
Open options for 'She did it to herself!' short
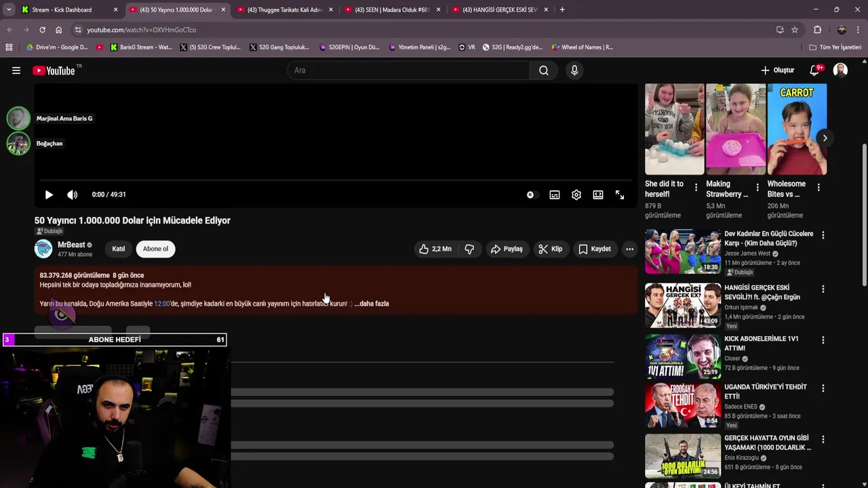pyautogui.click(x=696, y=188)
